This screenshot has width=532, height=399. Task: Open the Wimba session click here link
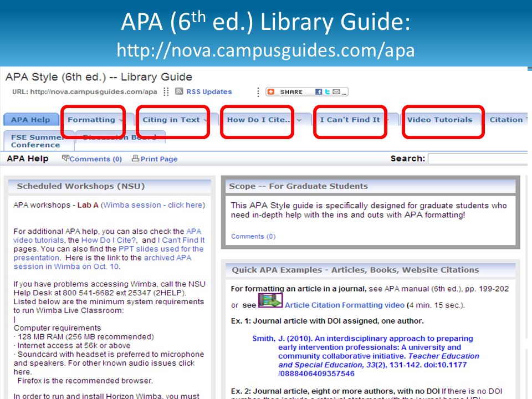tap(153, 205)
